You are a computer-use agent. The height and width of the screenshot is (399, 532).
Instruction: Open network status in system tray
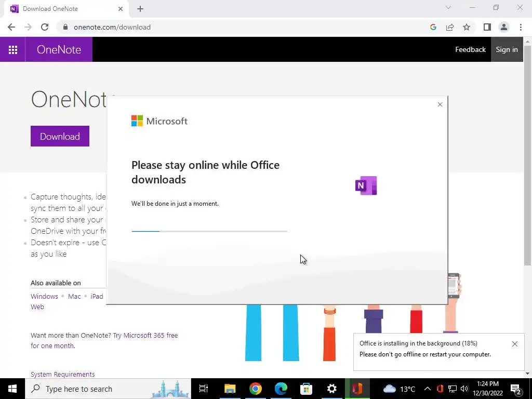[x=453, y=389]
